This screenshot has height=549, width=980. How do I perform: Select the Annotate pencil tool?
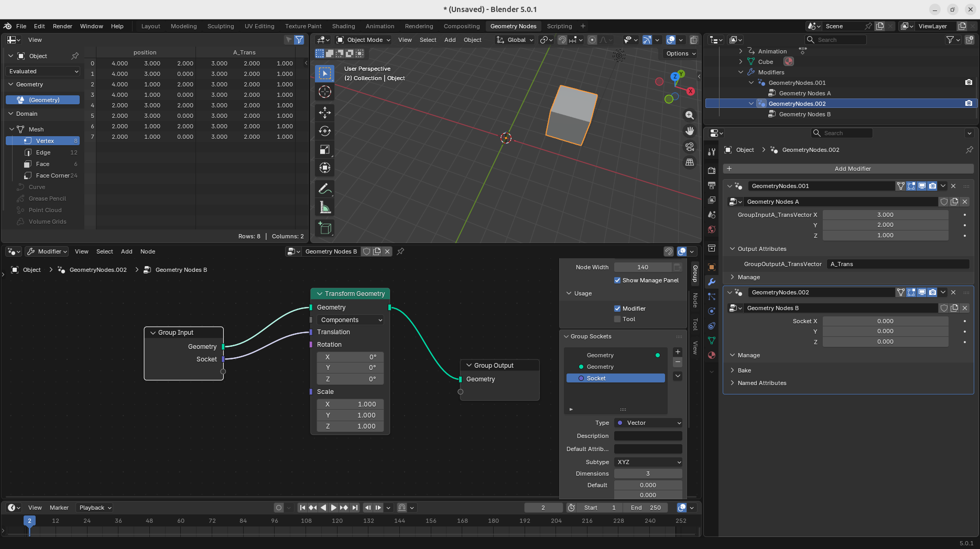click(324, 189)
